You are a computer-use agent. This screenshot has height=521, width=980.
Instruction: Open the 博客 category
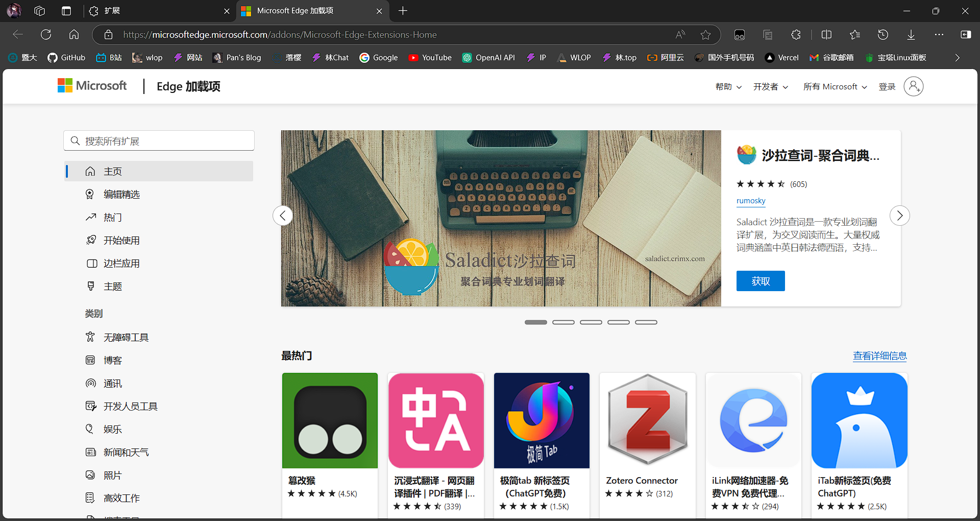(159, 360)
